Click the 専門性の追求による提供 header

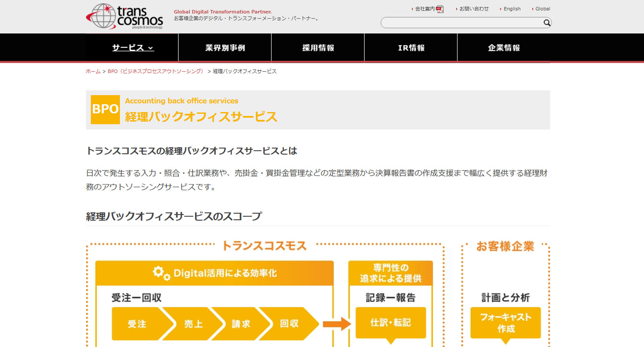[390, 273]
